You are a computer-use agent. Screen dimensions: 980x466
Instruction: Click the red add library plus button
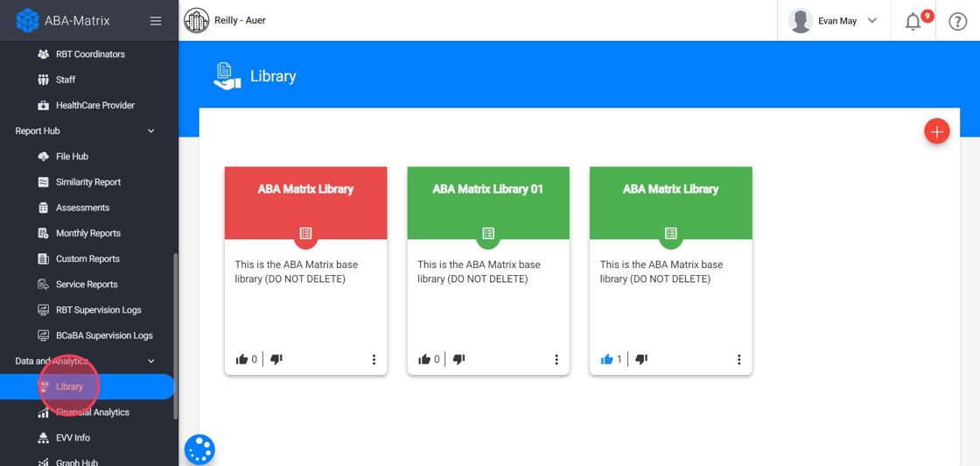937,131
